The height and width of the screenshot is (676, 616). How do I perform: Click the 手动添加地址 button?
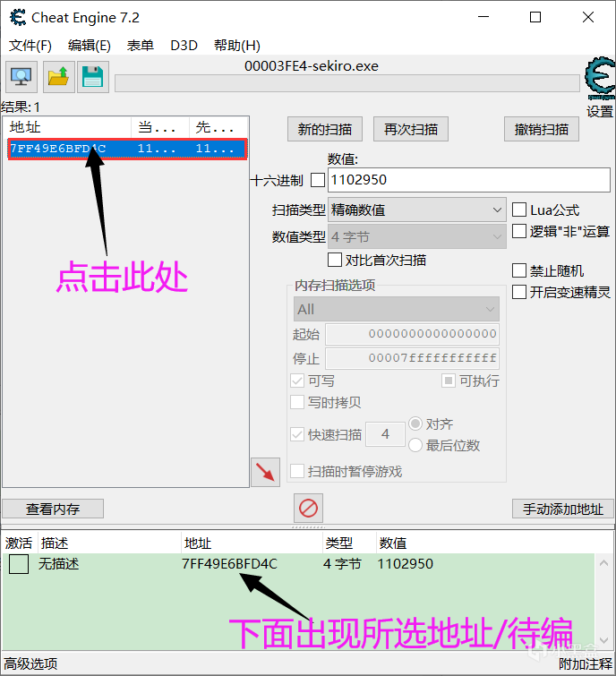563,509
